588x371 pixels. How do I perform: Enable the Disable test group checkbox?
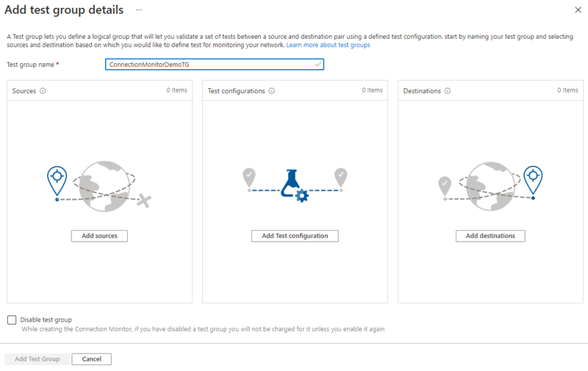pos(11,320)
